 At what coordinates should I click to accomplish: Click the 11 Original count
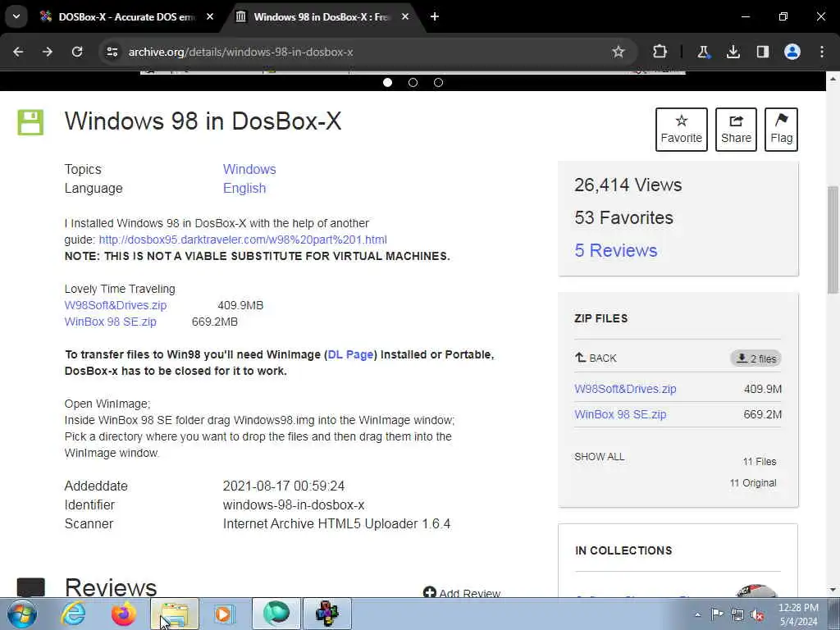pyautogui.click(x=753, y=483)
